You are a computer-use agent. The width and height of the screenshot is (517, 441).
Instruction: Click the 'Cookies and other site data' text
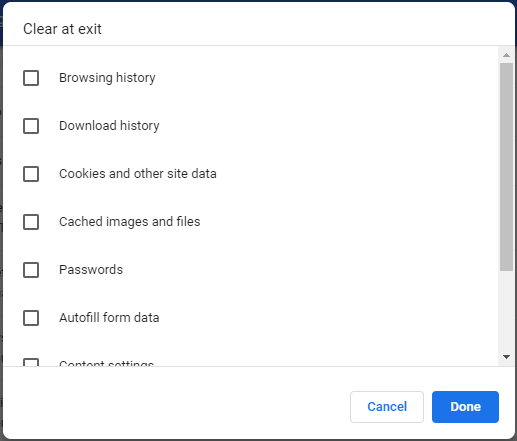pos(138,174)
